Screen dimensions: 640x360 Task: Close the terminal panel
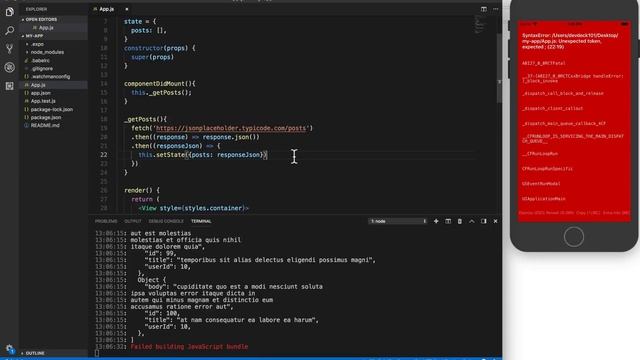pyautogui.click(x=496, y=221)
